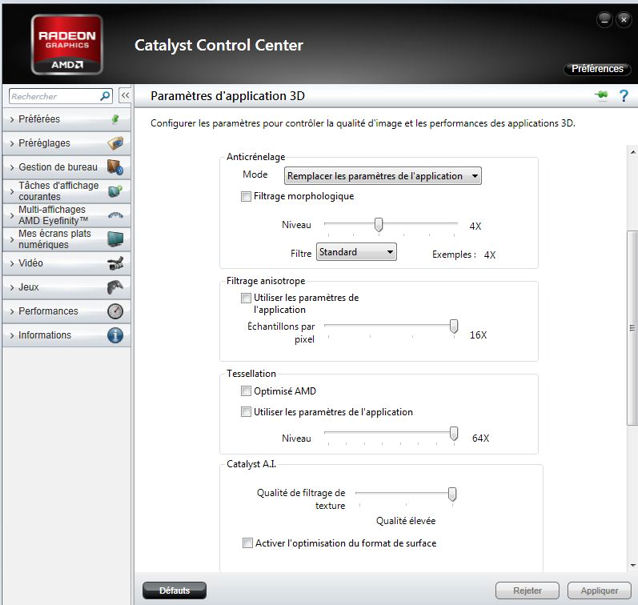Open Mes écrans plats numériques section
The height and width of the screenshot is (605, 638).
click(66, 239)
